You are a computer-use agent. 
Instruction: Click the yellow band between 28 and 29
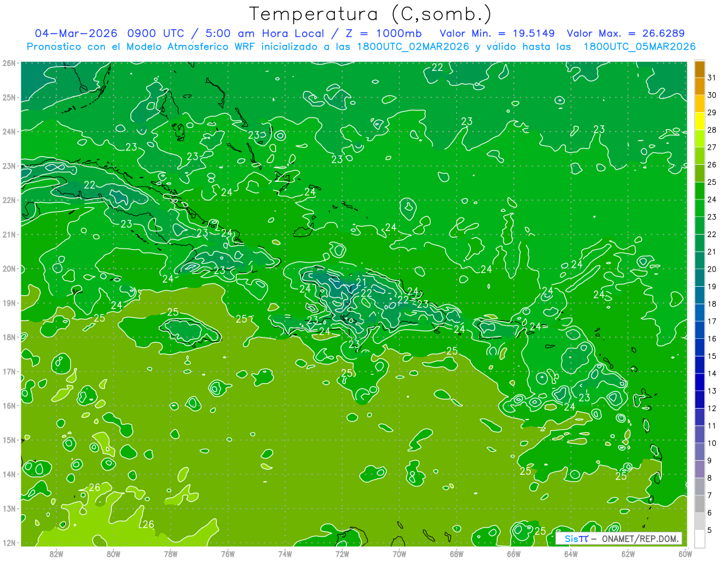click(699, 122)
